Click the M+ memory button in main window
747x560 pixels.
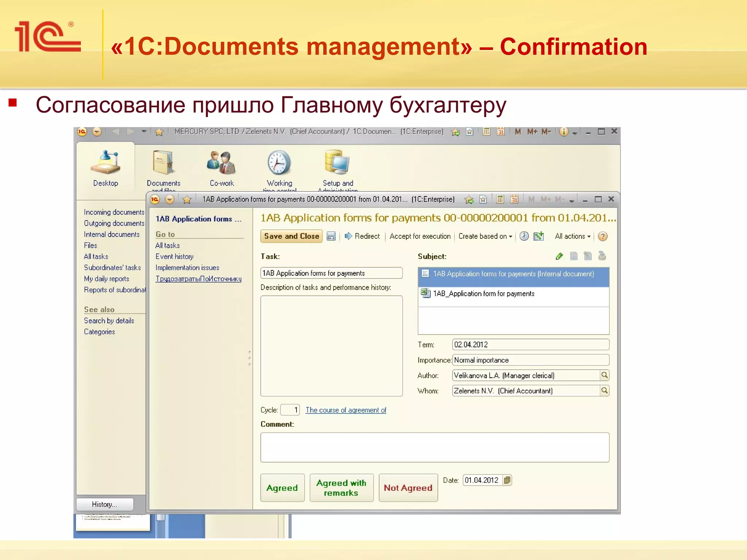532,132
